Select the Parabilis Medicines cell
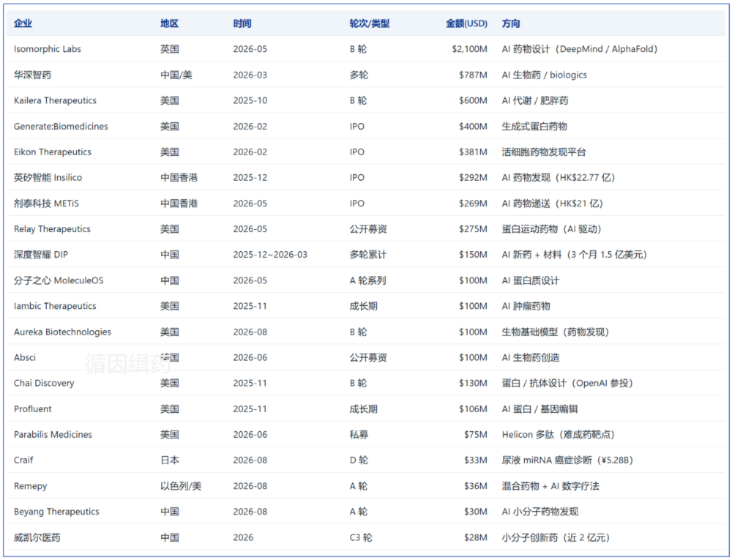 pos(53,435)
